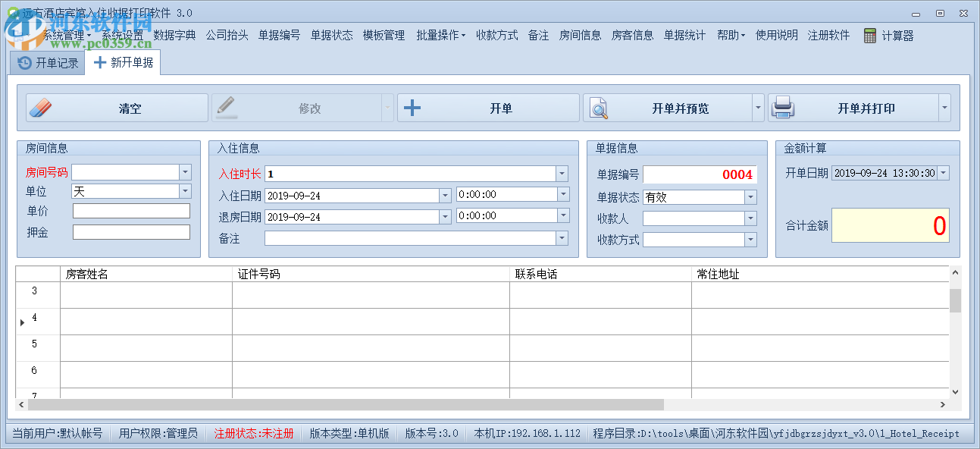Open the 退房日期 date picker arrow
980x449 pixels.
click(x=445, y=217)
